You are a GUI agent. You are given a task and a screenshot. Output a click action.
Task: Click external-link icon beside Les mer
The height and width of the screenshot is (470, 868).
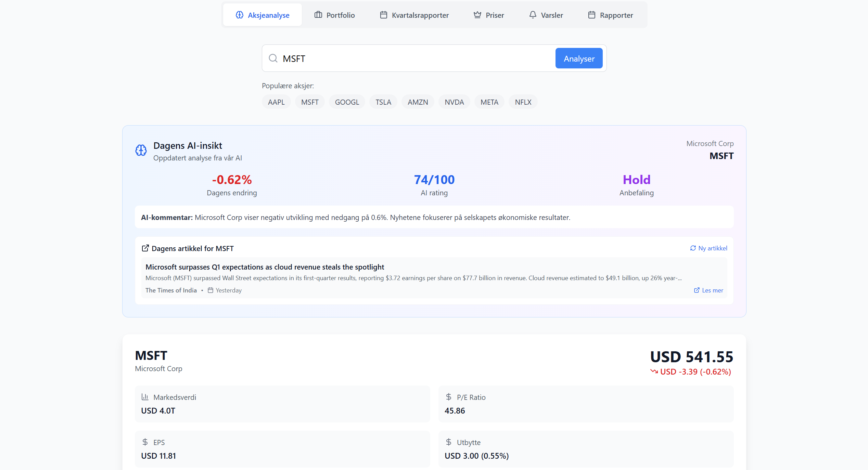coord(697,290)
